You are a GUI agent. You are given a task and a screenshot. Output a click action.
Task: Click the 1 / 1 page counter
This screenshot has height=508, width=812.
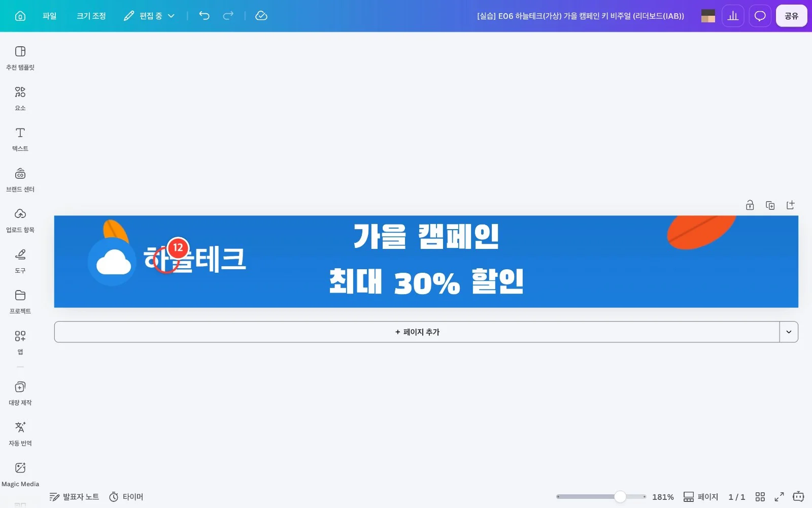tap(736, 497)
